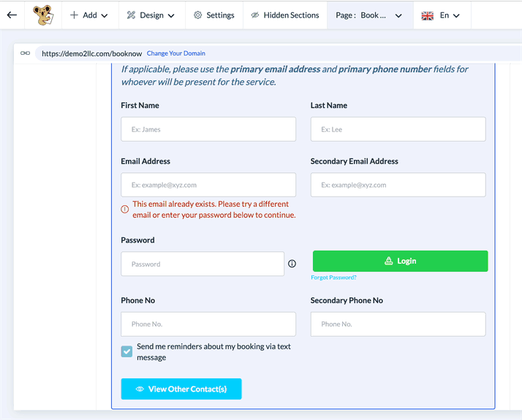Open the Add dropdown menu
This screenshot has height=420, width=522.
point(88,15)
